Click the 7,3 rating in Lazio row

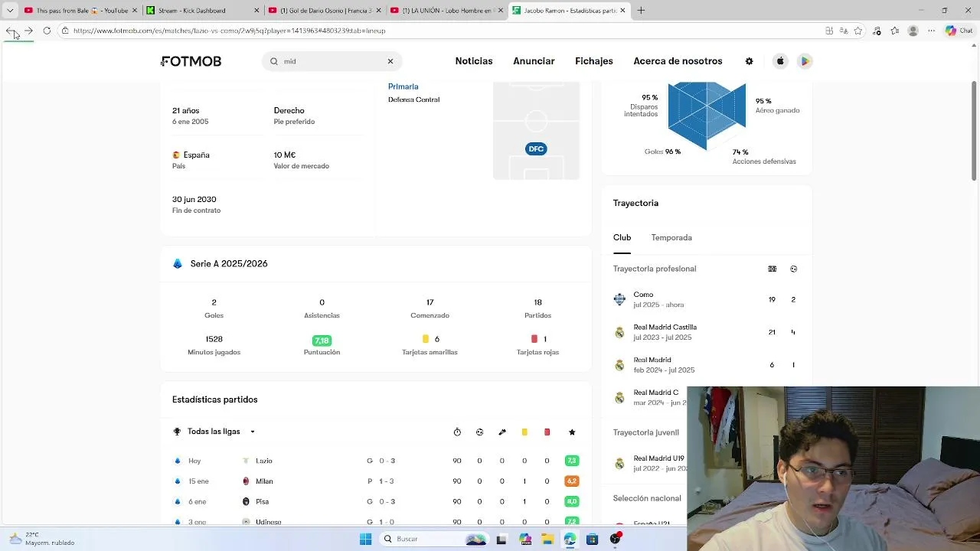571,461
